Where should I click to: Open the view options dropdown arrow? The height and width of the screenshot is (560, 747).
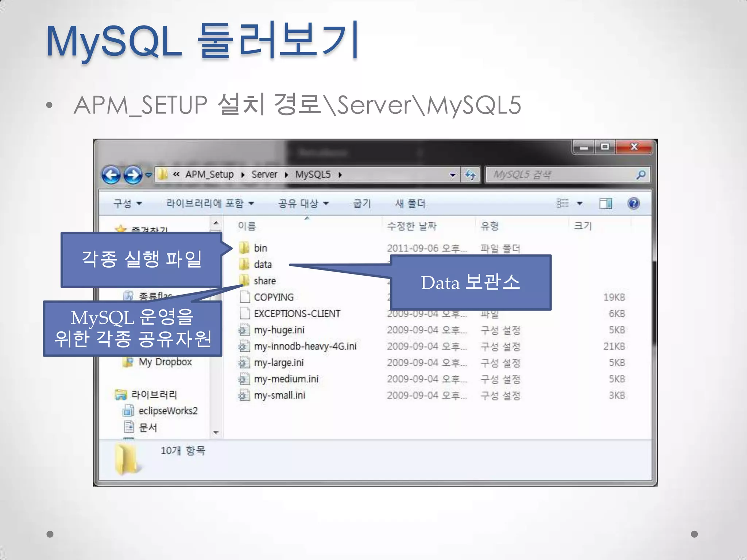[x=580, y=203]
